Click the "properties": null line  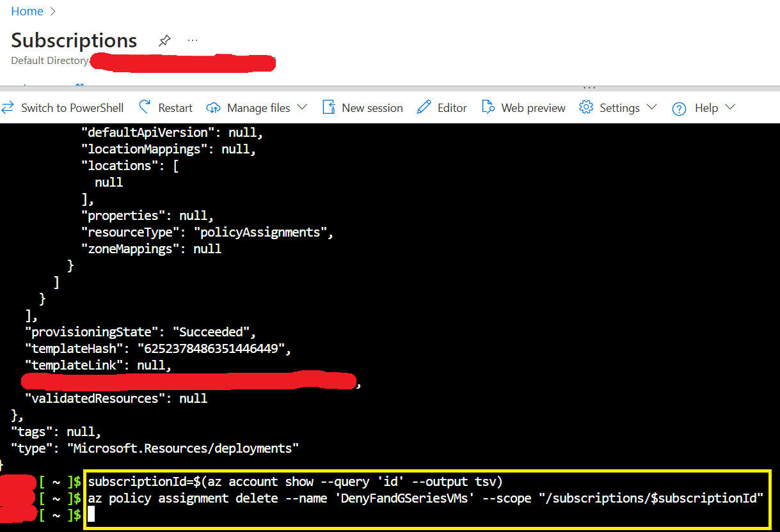click(147, 215)
